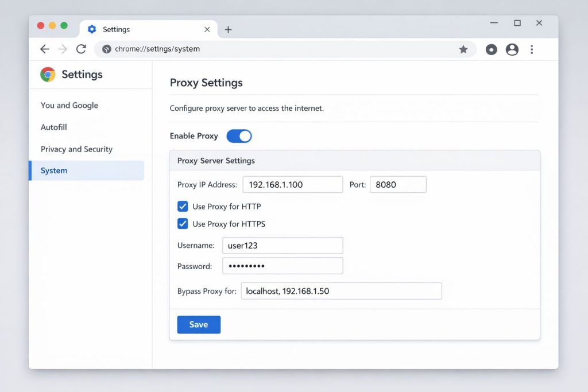Click the chrome://settings/system address bar

[x=285, y=49]
